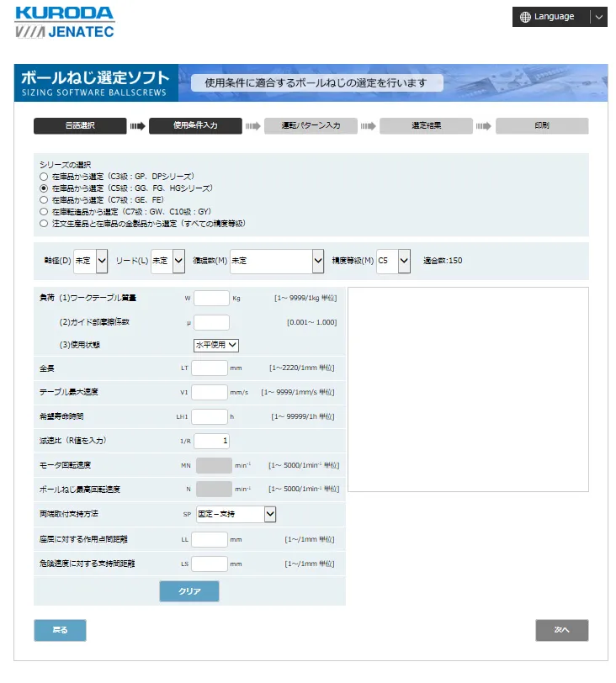Switch to the 運転パターン入力 step
Image resolution: width=616 pixels, height=683 pixels.
[x=310, y=126]
